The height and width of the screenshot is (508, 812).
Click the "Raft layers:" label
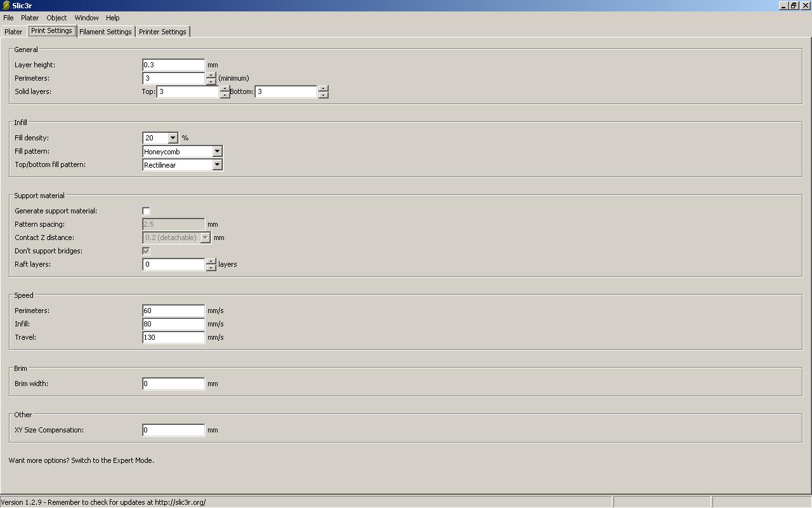[32, 264]
